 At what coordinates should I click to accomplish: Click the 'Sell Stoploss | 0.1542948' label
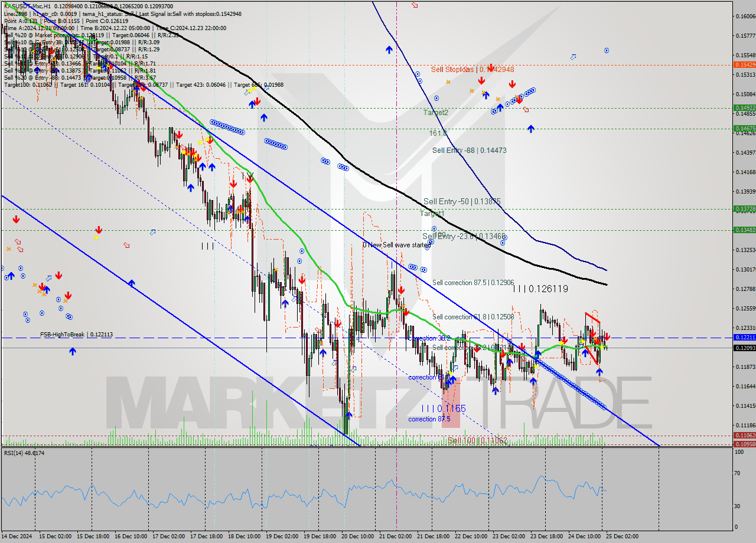point(472,70)
